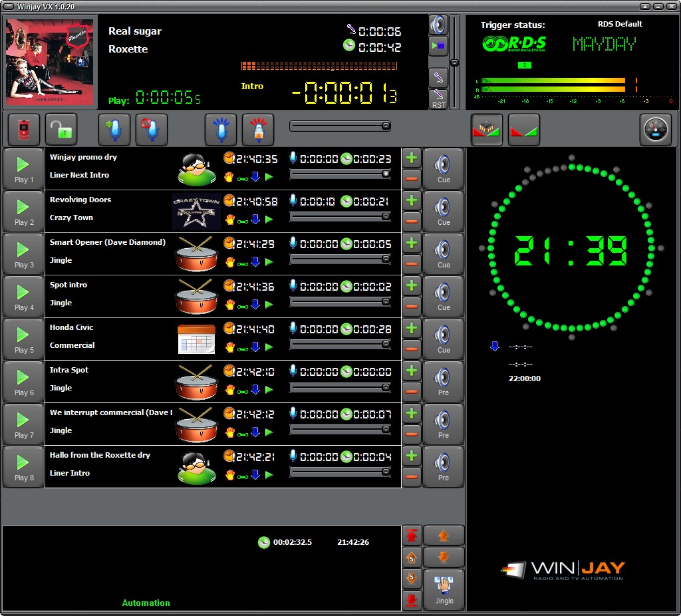Adjust the vertical volume slider in player panel
This screenshot has width=681, height=616.
(454, 63)
